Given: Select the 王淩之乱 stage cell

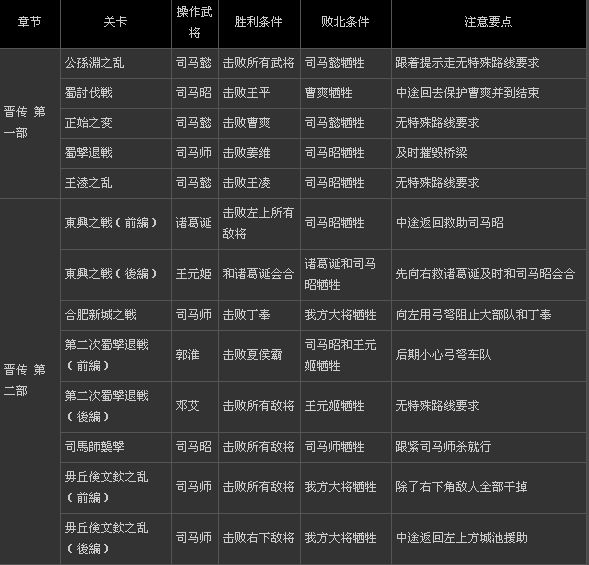Looking at the screenshot, I should click(116, 183).
